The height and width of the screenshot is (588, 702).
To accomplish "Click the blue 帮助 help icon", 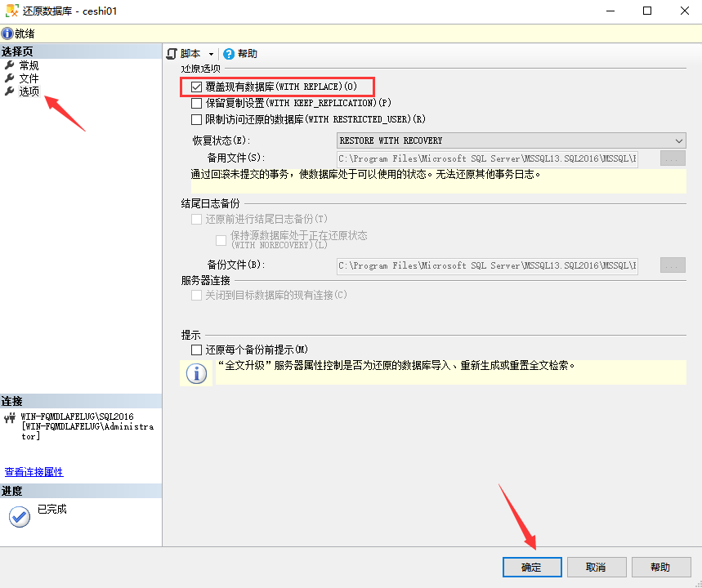I will tap(229, 54).
